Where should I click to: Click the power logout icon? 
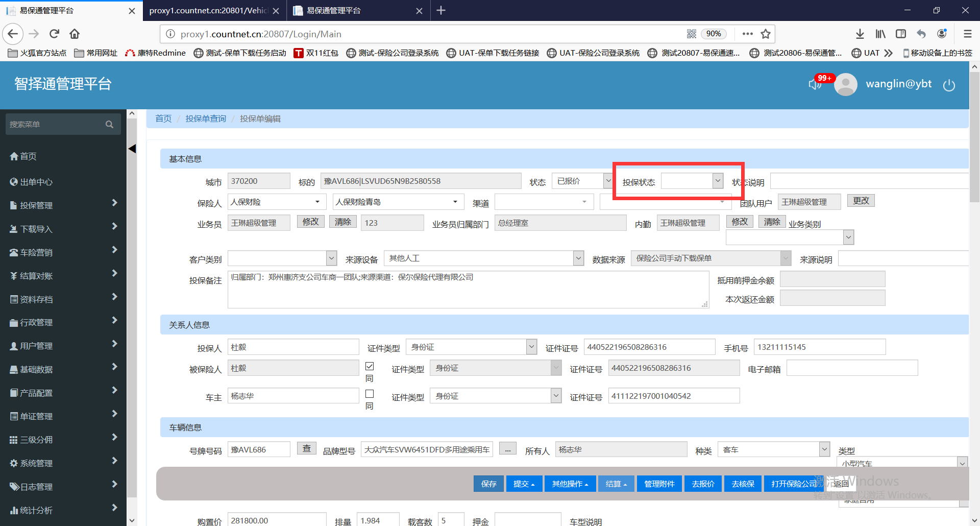pyautogui.click(x=949, y=85)
